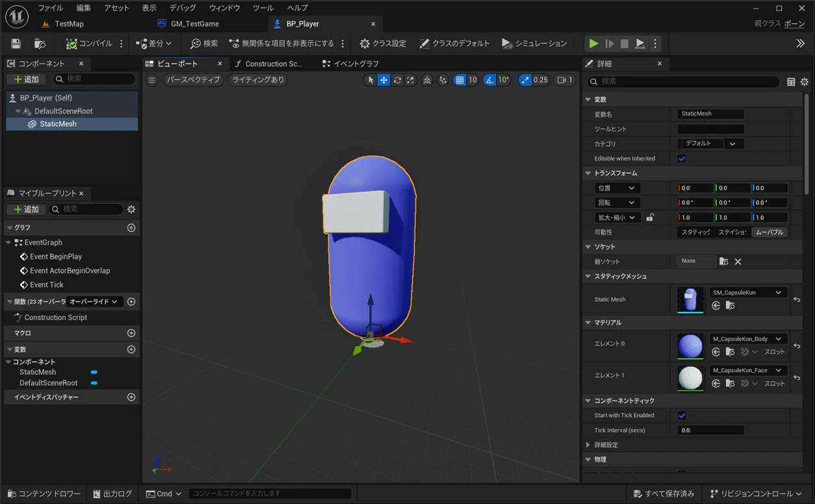The height and width of the screenshot is (504, 815).
Task: Click the Browse to asset icon beside save
Action: [40, 44]
